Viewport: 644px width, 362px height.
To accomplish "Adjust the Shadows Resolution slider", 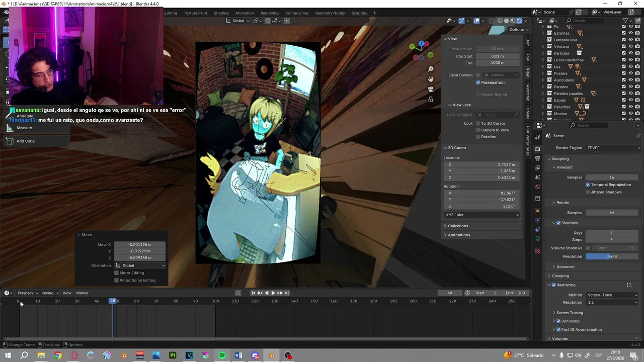I will pos(612,256).
